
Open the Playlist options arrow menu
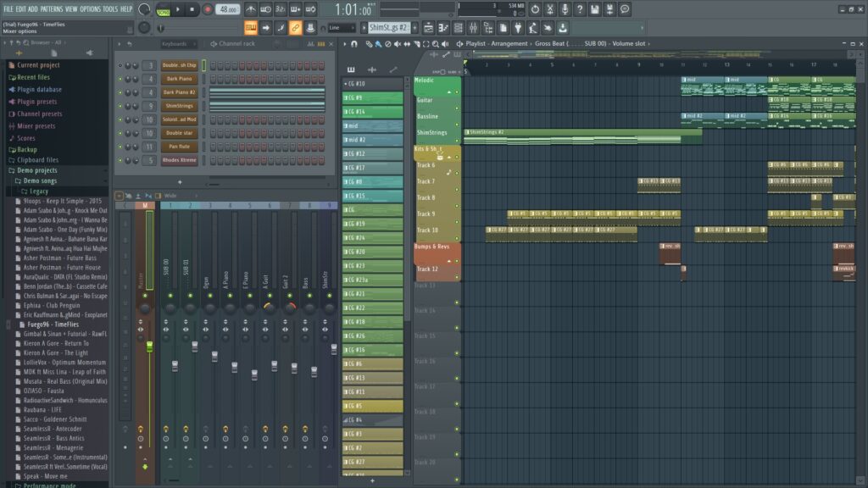point(344,44)
